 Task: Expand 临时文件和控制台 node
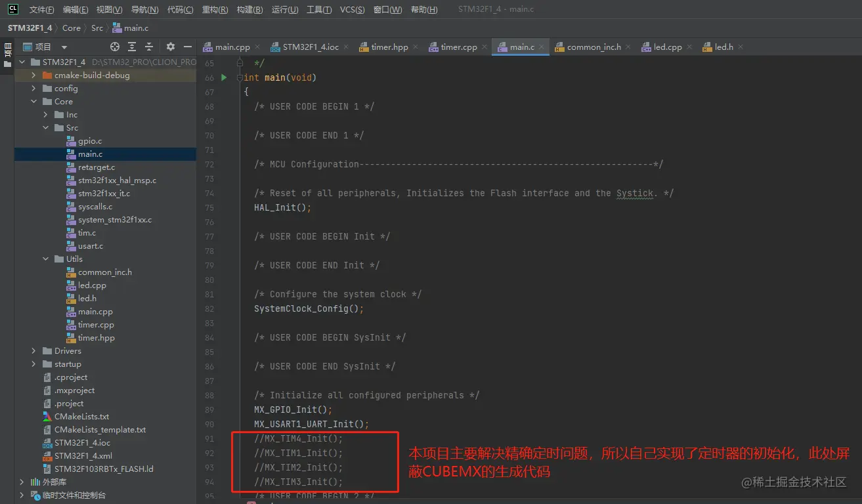[x=22, y=495]
